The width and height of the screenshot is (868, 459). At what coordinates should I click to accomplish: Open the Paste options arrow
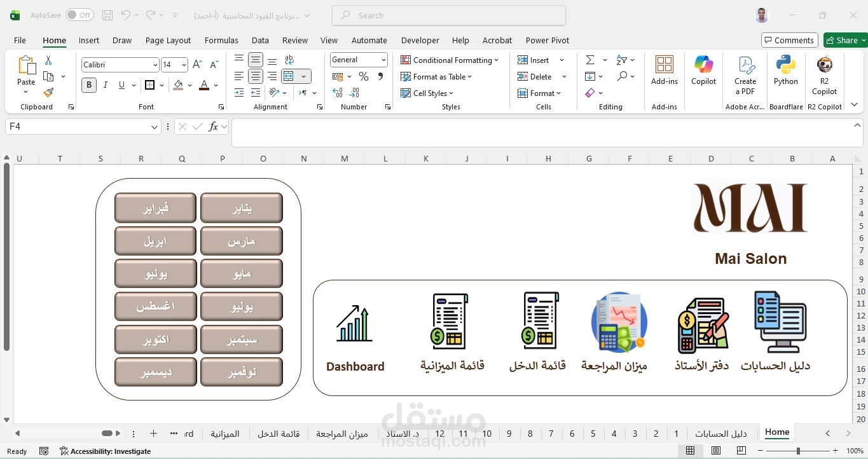26,92
